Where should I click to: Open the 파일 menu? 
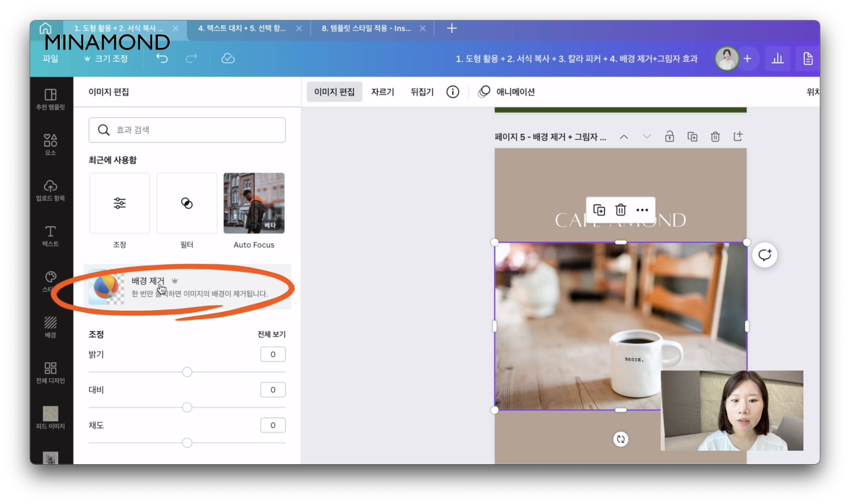[x=50, y=59]
